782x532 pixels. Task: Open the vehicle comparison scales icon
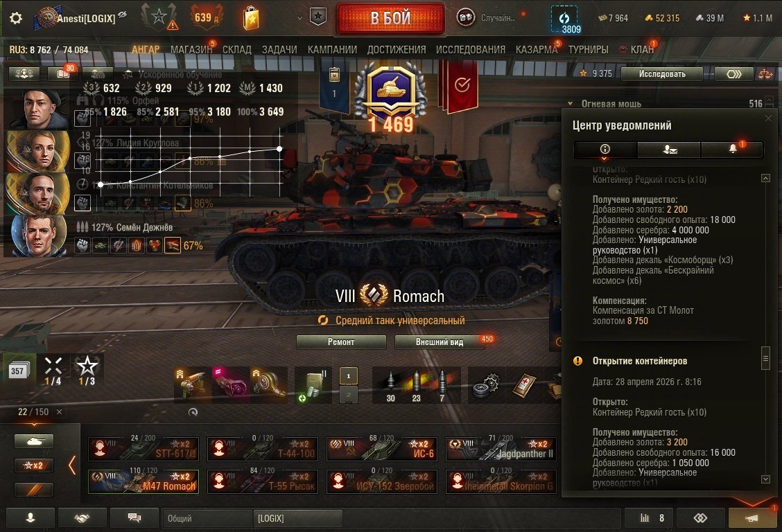point(765,74)
